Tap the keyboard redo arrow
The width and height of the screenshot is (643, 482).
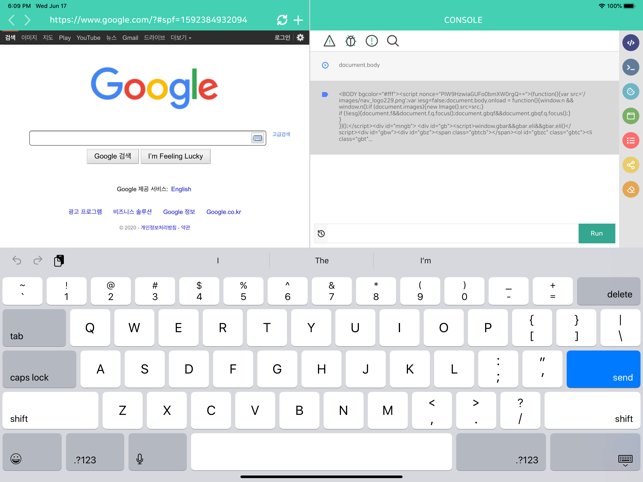(38, 260)
